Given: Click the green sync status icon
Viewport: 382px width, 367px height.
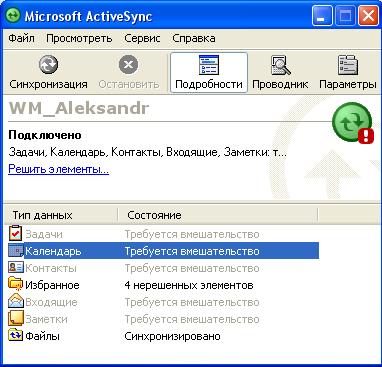Looking at the screenshot, I should [353, 122].
